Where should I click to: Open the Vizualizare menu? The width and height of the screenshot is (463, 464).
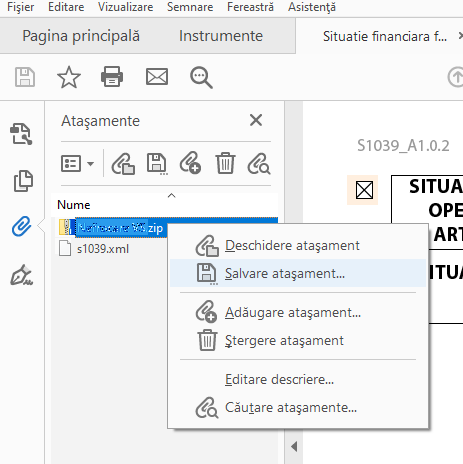[125, 7]
